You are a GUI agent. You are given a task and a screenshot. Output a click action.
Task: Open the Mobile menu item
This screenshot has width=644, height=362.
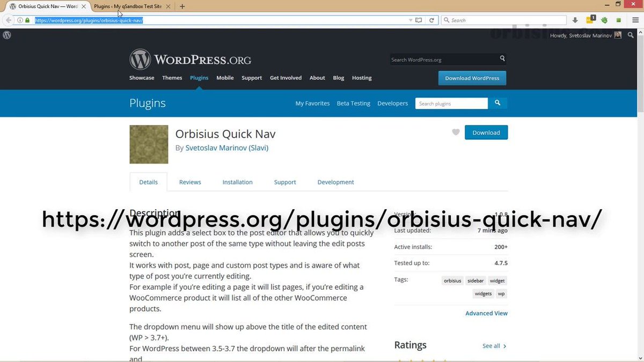coord(225,78)
